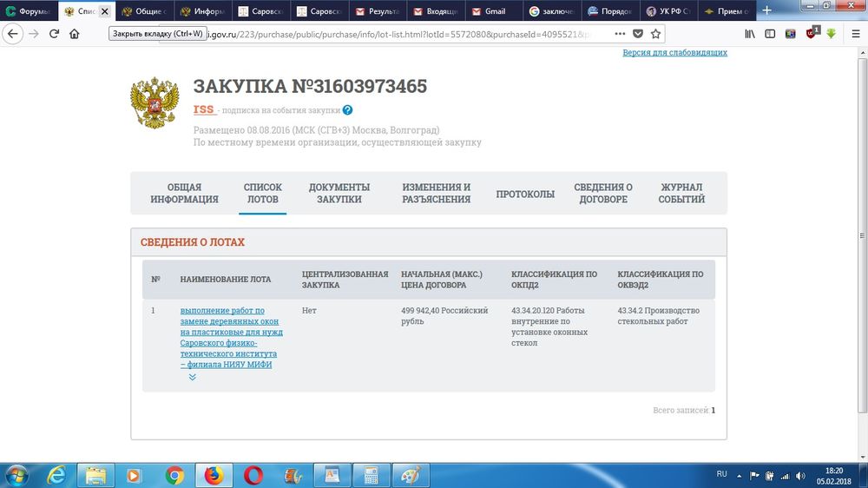This screenshot has height=488, width=868.
Task: Switch to the Gmail browser tab
Action: [x=496, y=11]
